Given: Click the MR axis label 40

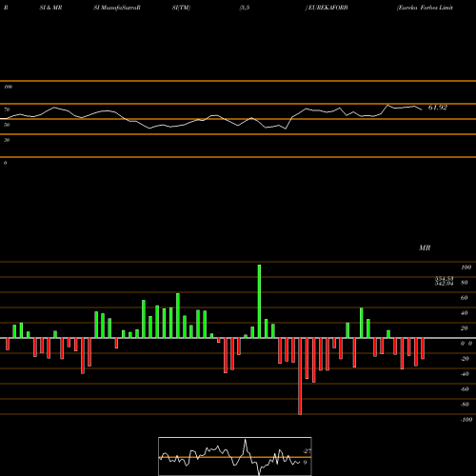Looking at the screenshot, I should click(464, 313).
